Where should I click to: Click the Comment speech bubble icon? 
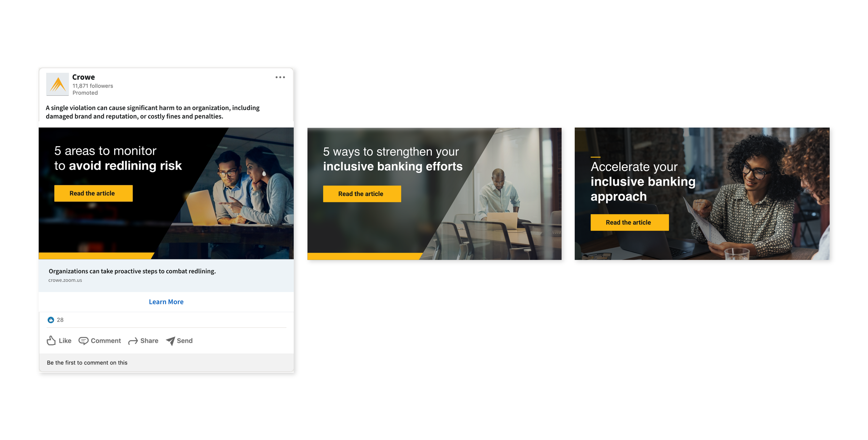click(x=83, y=341)
